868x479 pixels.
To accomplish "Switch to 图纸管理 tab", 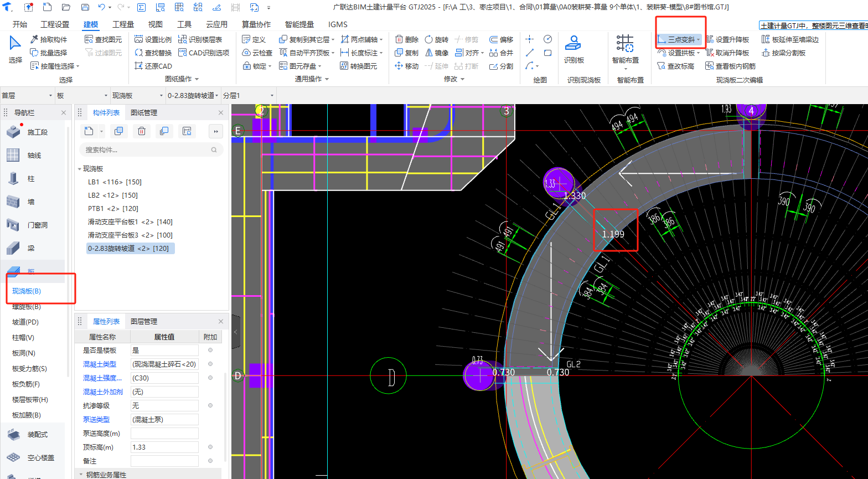I will pos(144,112).
